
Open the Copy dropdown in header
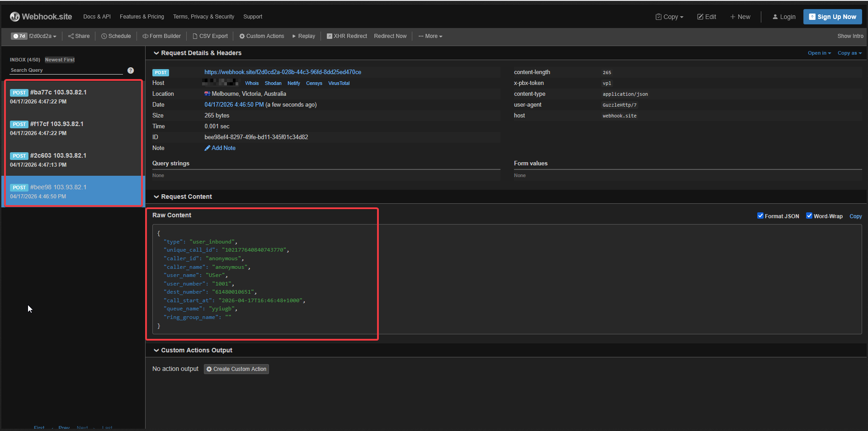(x=670, y=17)
